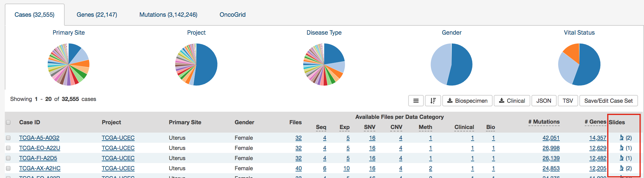Click the # Mutations column header

[x=544, y=122]
